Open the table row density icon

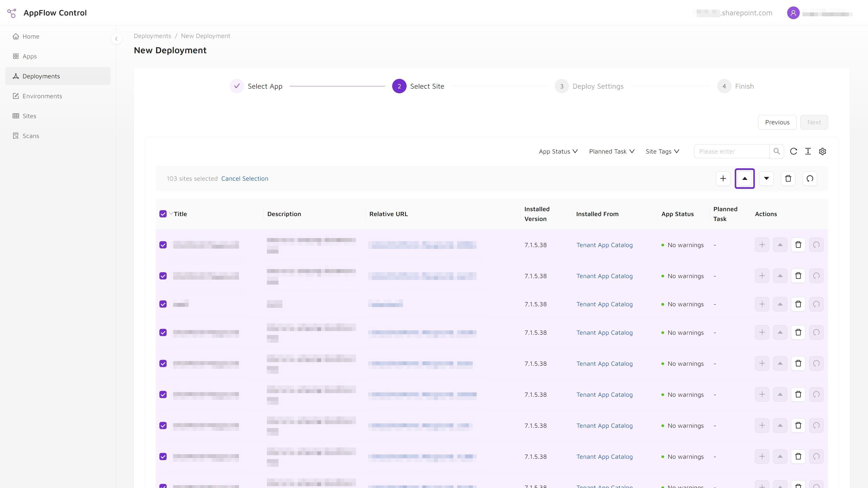coord(808,151)
